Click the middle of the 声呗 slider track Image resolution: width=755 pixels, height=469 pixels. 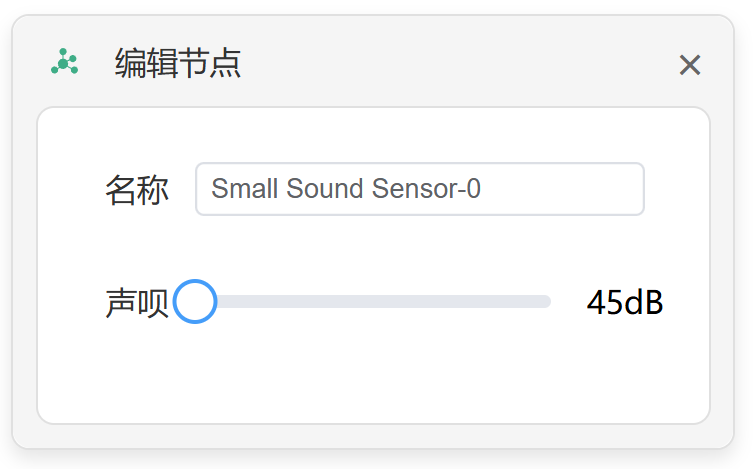click(372, 302)
